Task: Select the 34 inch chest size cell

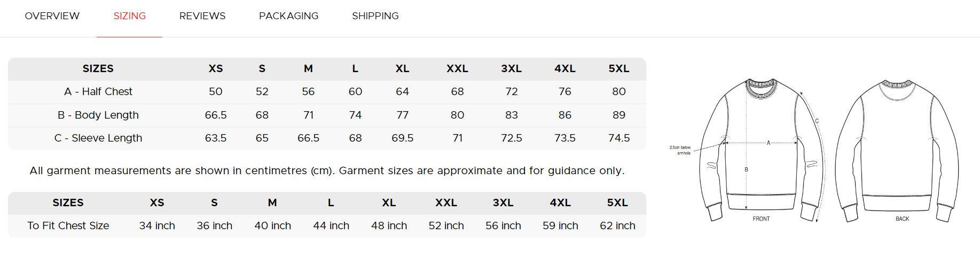Action: (157, 225)
